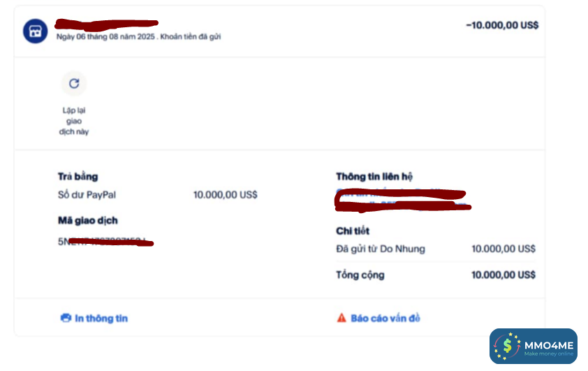This screenshot has height=371, width=588.
Task: Click the circular repeat transaction arrow icon
Action: pyautogui.click(x=74, y=84)
